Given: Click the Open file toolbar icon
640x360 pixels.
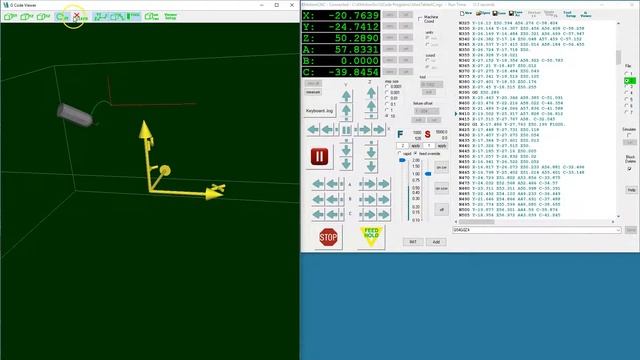Looking at the screenshot, I should (x=483, y=13).
